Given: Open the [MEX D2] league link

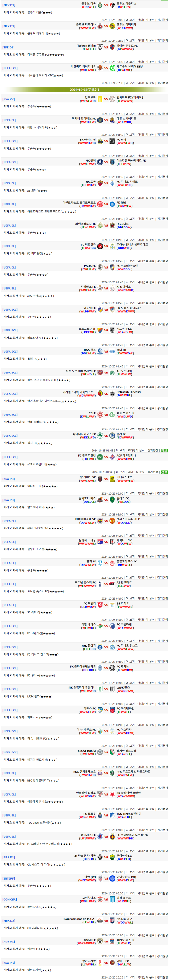Looking at the screenshot, I should point(9,921).
